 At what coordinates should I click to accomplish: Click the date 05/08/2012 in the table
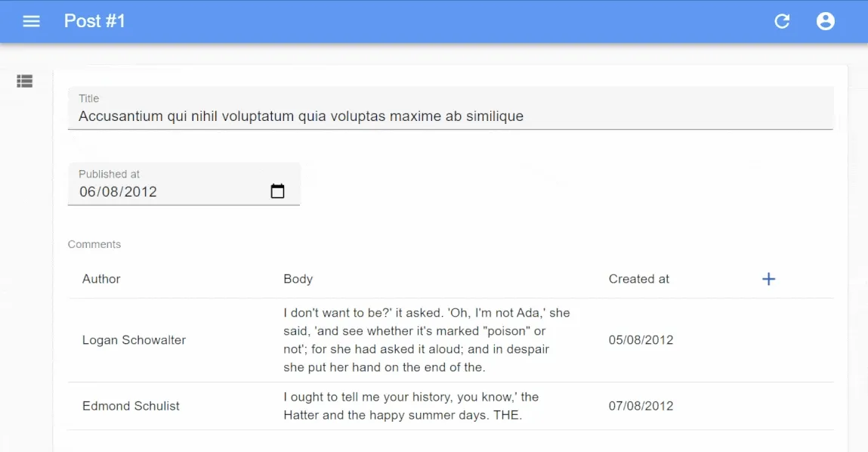[x=641, y=340]
